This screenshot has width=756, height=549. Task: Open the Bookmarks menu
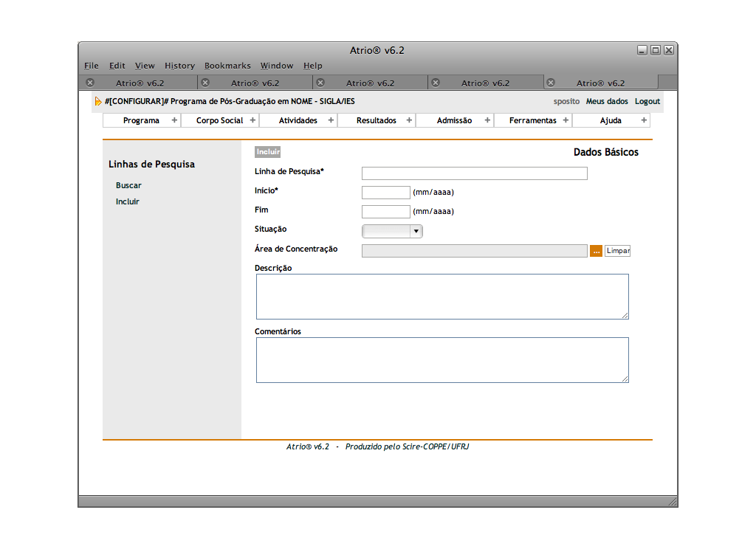click(x=227, y=66)
